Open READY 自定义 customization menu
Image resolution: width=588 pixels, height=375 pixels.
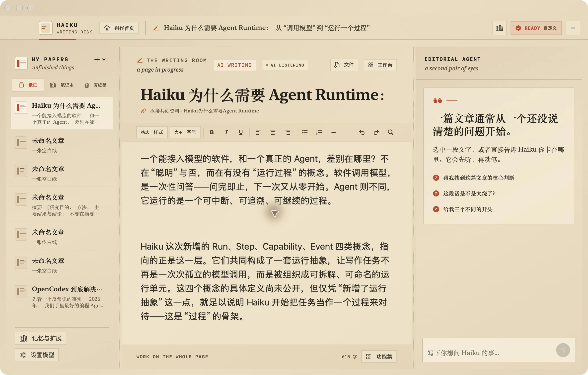pyautogui.click(x=536, y=28)
